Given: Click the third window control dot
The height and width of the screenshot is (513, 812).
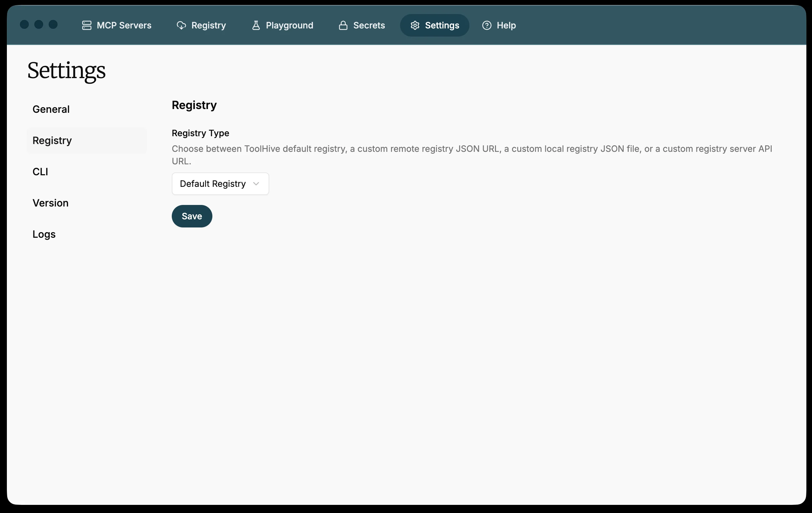Looking at the screenshot, I should 53,24.
